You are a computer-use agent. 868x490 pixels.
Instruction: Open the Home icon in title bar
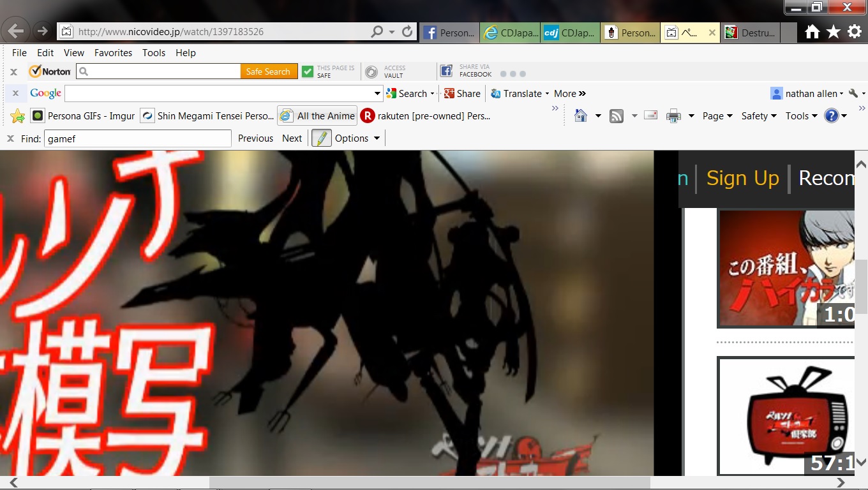coord(812,32)
